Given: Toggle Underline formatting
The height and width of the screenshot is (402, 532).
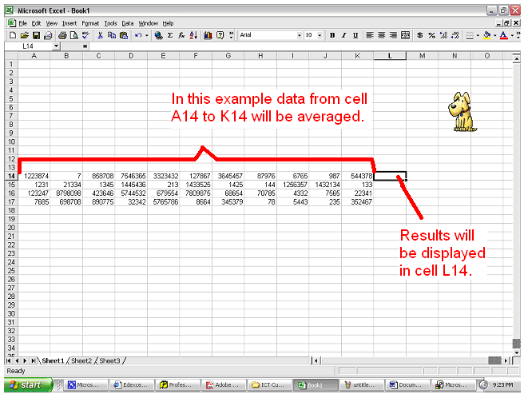Looking at the screenshot, I should (355, 36).
